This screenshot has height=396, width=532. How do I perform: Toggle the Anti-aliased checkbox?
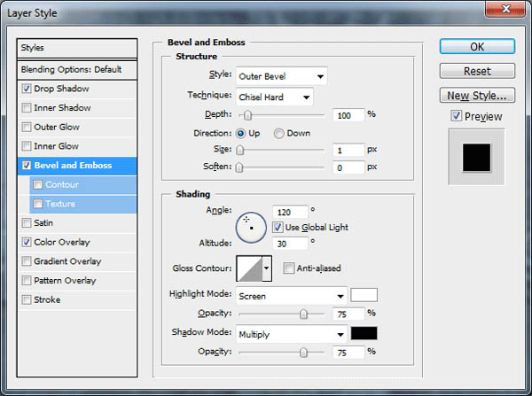pos(288,268)
